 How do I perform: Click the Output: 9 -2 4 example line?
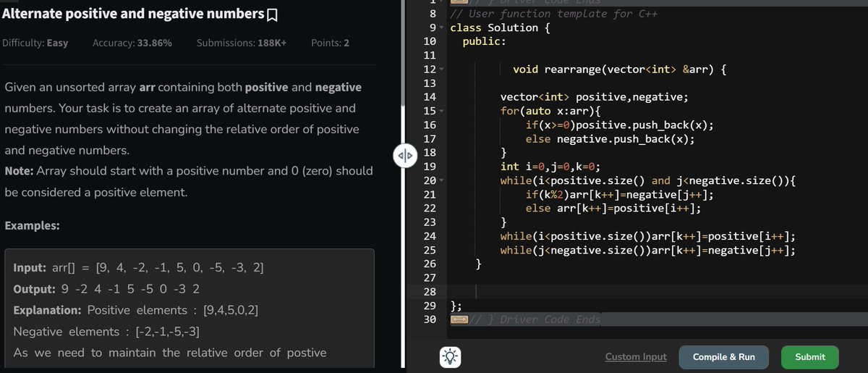(107, 290)
